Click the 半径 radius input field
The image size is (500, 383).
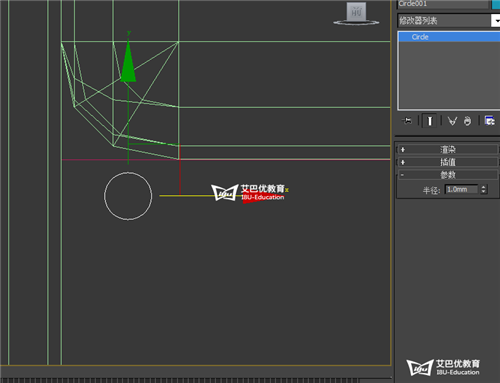click(461, 189)
